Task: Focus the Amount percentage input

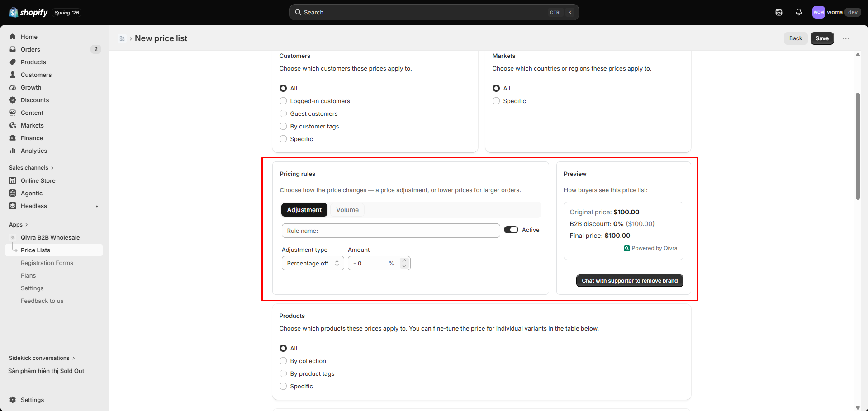Action: [379, 263]
